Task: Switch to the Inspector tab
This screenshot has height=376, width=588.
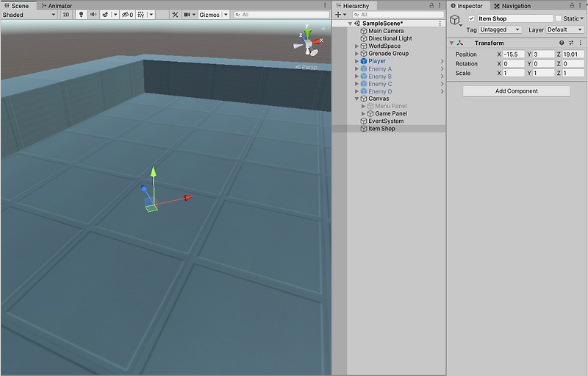Action: tap(467, 6)
